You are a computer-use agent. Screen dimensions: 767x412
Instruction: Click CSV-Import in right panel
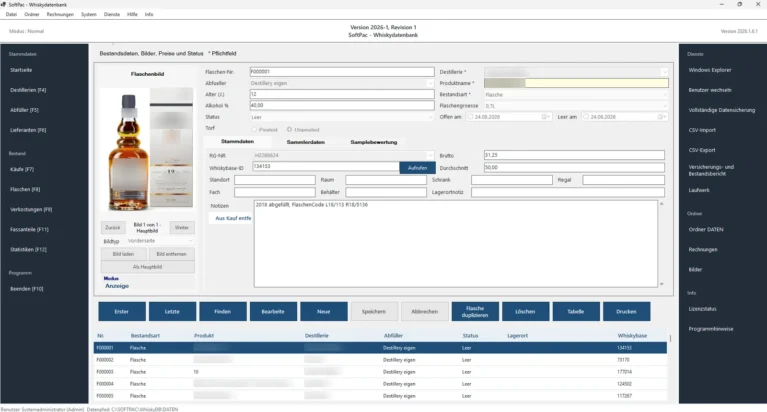coord(702,130)
